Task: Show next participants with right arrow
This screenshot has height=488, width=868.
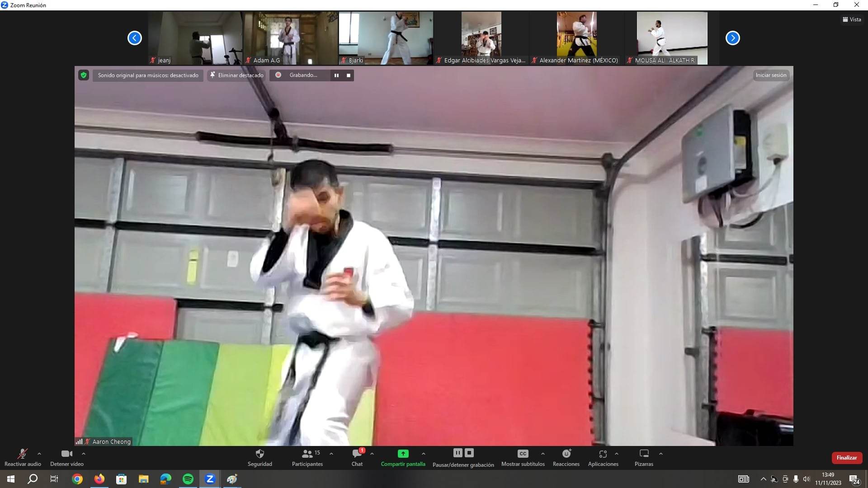Action: [x=733, y=38]
